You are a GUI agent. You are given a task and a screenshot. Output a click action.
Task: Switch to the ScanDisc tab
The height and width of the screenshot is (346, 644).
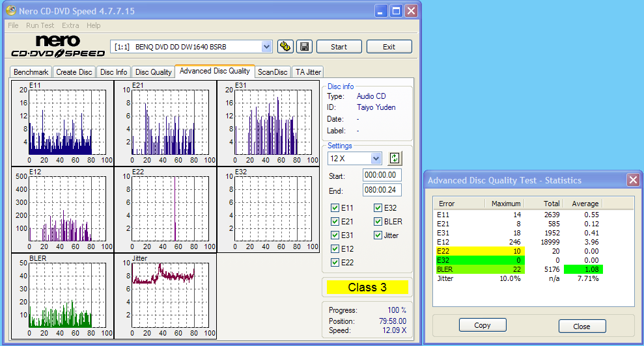[x=272, y=72]
